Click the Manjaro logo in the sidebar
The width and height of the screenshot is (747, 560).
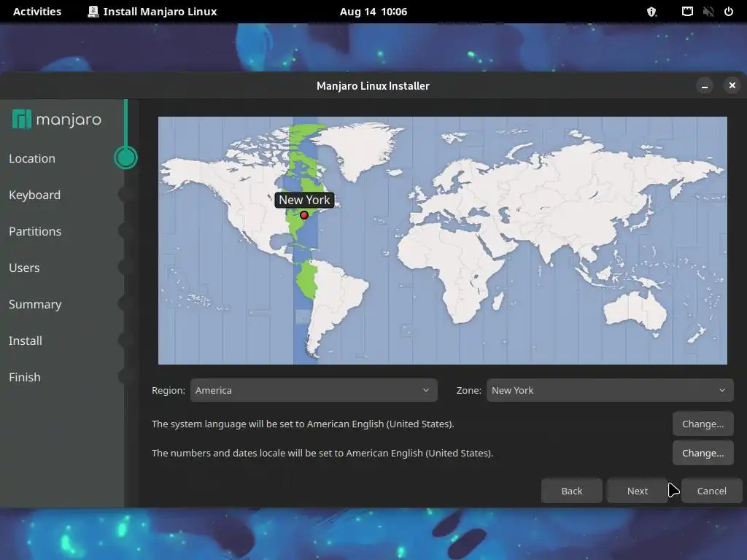(x=57, y=119)
